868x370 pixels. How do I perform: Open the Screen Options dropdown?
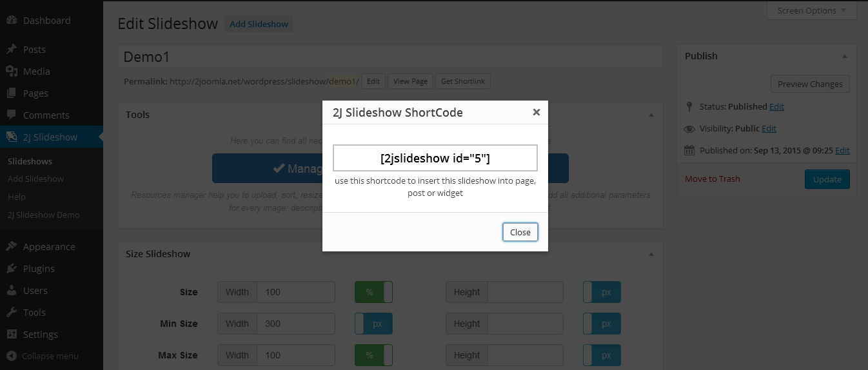point(812,10)
